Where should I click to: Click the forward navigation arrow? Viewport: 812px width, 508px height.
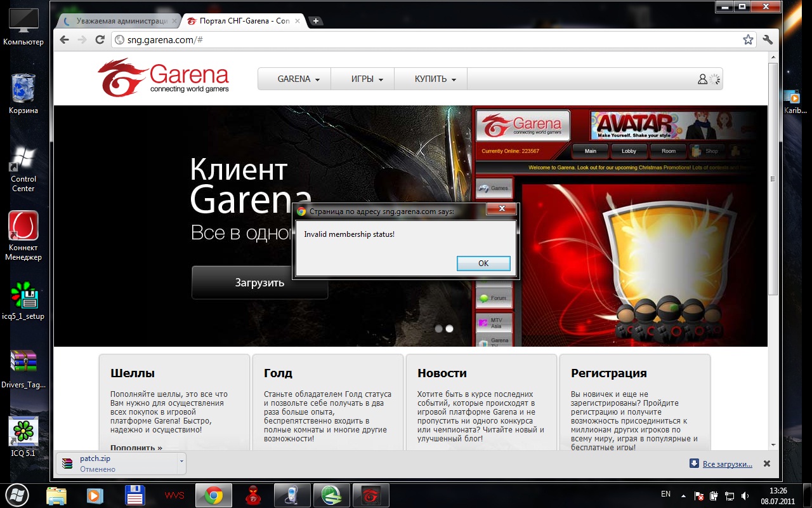tap(82, 39)
